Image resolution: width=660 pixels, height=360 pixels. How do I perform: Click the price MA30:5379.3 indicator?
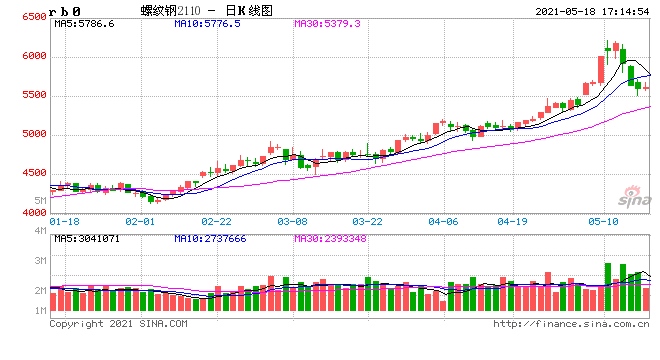327,24
